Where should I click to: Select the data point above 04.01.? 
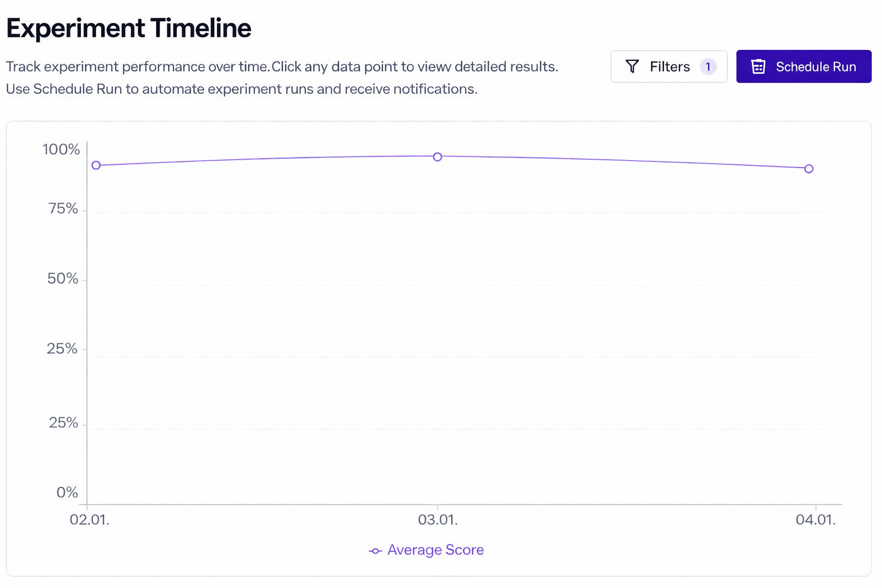[808, 169]
